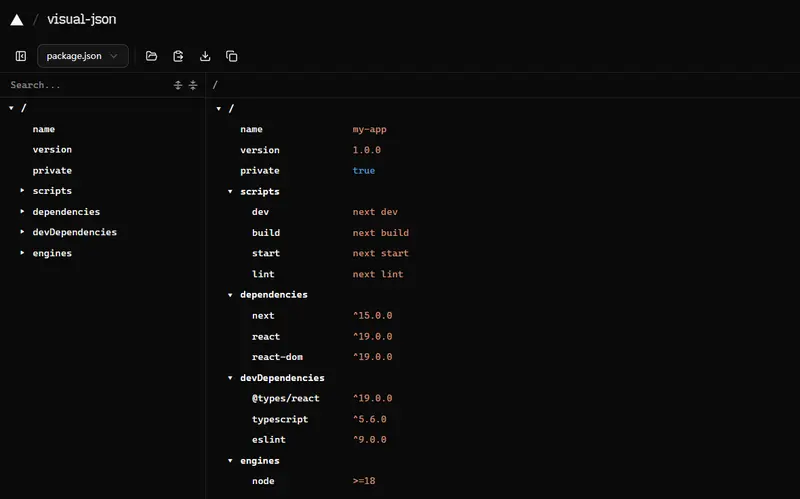Click the download file icon
The image size is (800, 499).
[x=205, y=56]
